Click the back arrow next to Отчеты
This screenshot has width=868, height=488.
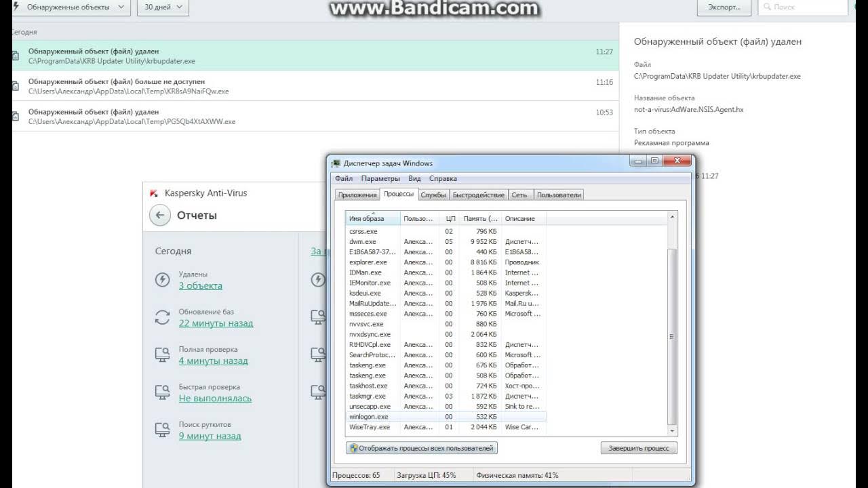[159, 216]
